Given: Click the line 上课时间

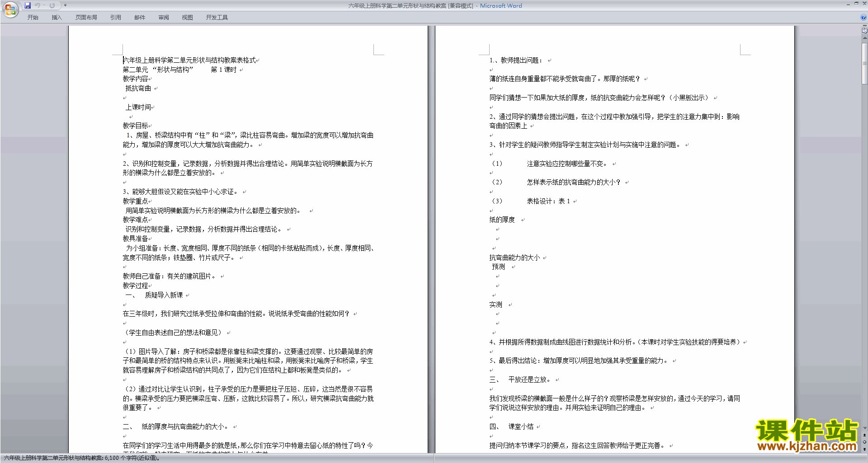Looking at the screenshot, I should point(138,107).
